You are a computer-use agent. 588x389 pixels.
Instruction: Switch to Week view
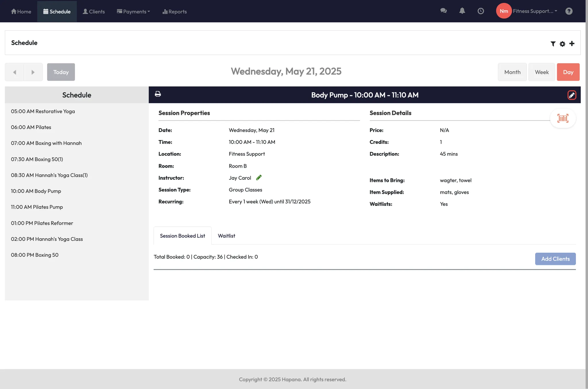tap(541, 72)
